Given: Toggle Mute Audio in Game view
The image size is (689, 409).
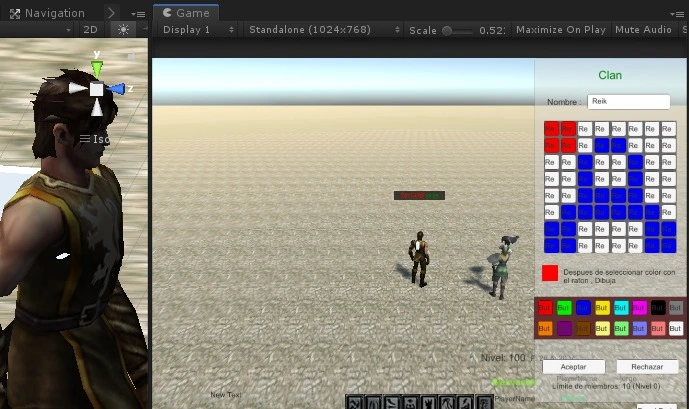Looking at the screenshot, I should click(x=643, y=29).
